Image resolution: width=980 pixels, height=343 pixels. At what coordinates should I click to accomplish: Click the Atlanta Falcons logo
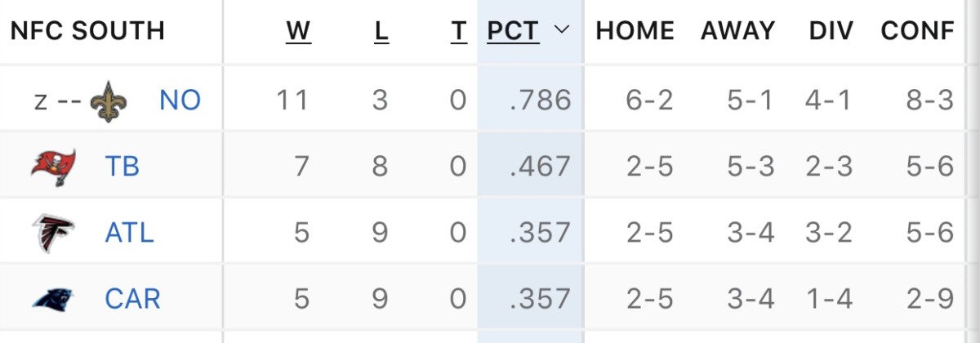click(54, 233)
